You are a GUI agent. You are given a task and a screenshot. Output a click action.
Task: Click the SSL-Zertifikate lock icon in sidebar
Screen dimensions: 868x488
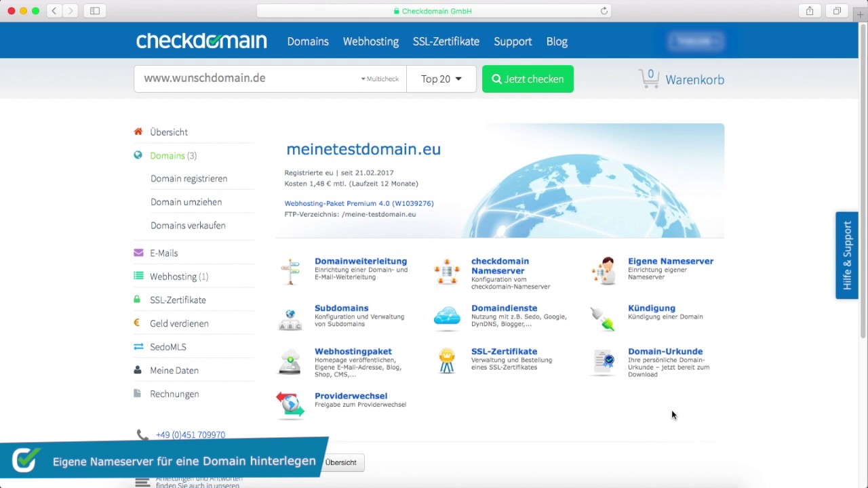pyautogui.click(x=137, y=299)
